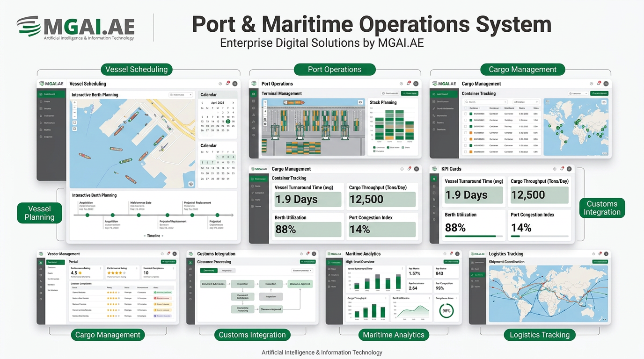Screen dimensions: 644x359
Task: Click 1.9 Days value in Container Tracking
Action: (296, 200)
